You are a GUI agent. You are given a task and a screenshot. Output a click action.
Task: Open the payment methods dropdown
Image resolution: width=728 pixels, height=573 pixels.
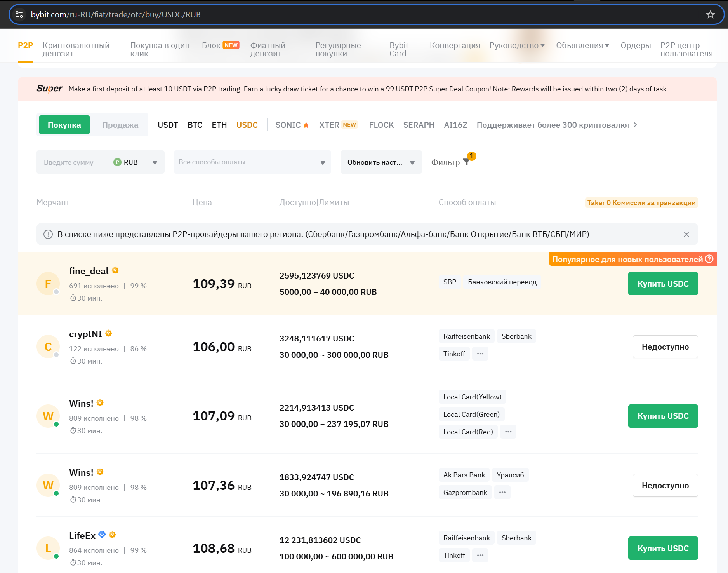(252, 162)
